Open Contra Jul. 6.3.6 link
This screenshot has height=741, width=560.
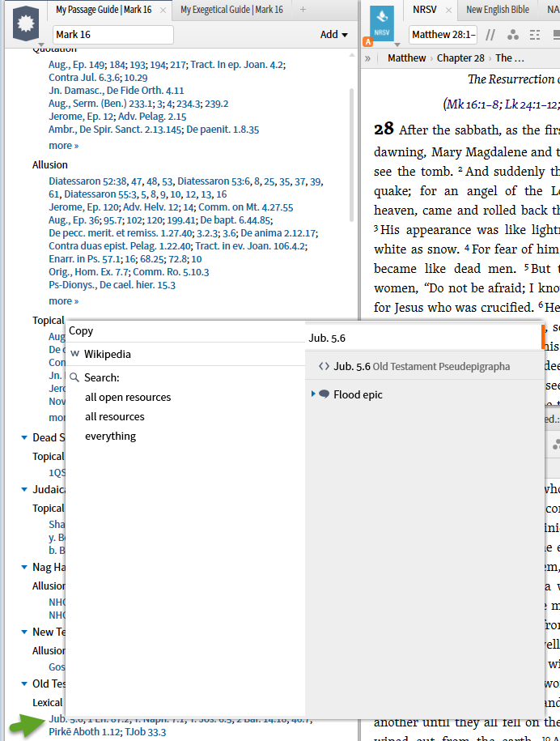pos(84,78)
